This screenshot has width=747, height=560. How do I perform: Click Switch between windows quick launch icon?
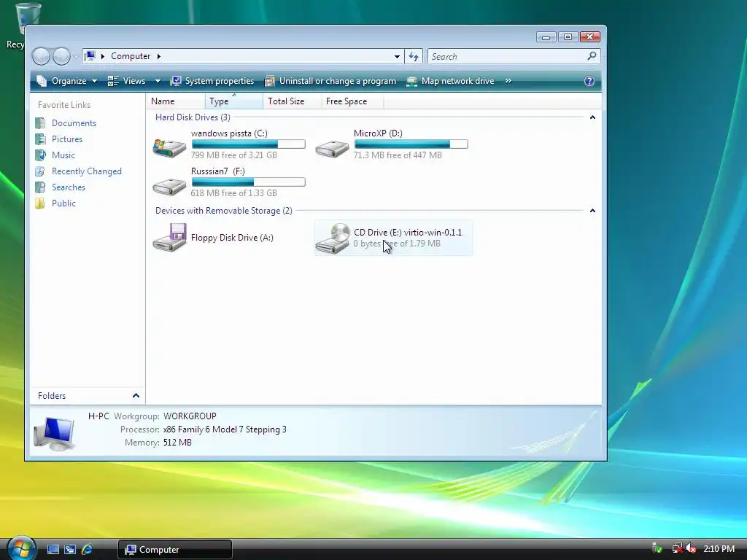(x=70, y=550)
